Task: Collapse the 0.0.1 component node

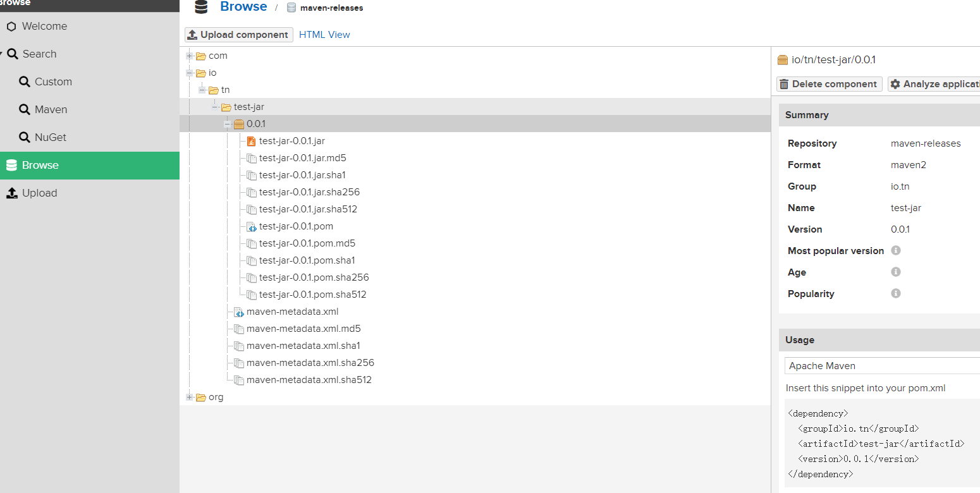Action: 227,124
